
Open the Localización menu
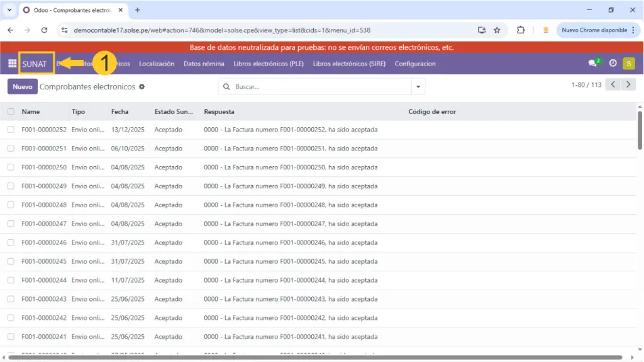click(x=157, y=64)
